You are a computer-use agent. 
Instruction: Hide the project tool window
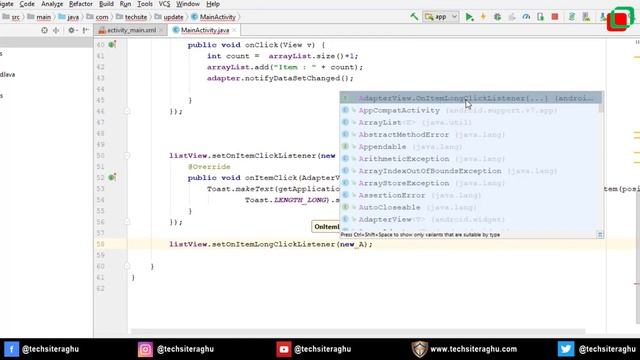pos(85,30)
